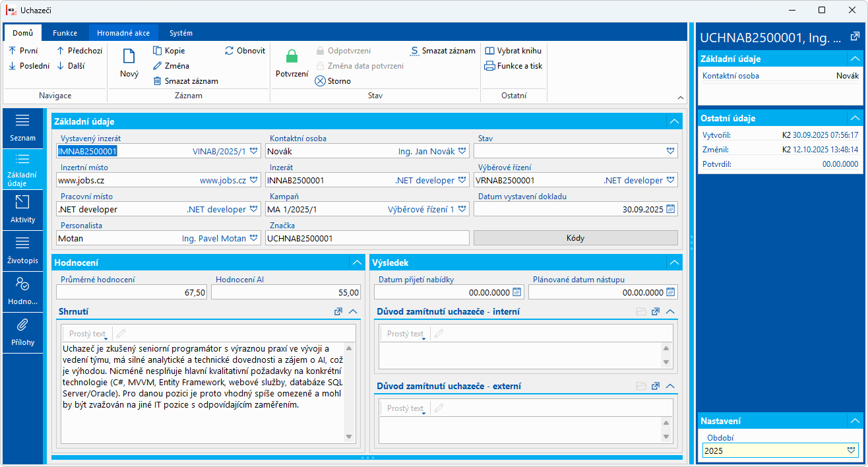Viewport: 868px width, 467px height.
Task: Click the Kopie button
Action: [169, 51]
